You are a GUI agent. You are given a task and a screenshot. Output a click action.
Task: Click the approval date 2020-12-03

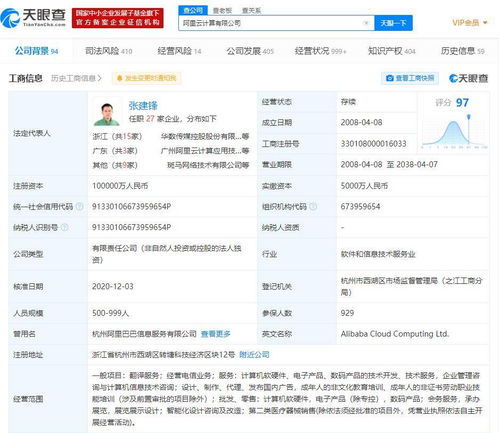click(113, 286)
